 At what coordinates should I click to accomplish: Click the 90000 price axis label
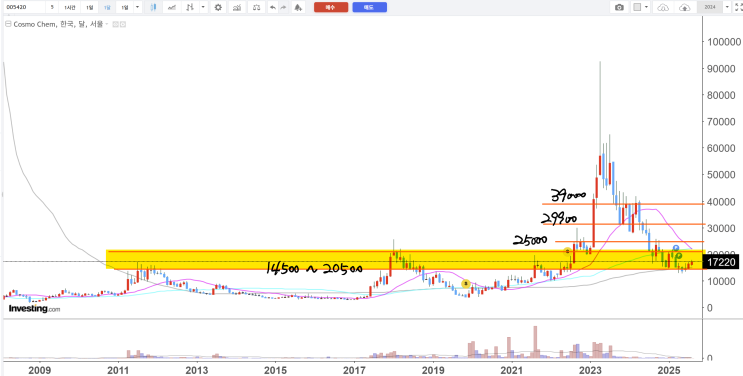pos(721,69)
